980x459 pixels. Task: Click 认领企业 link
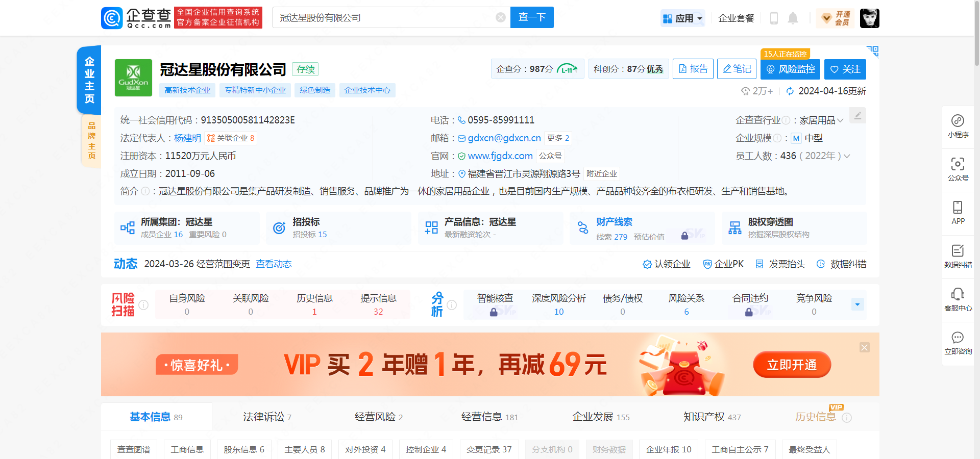pyautogui.click(x=666, y=264)
